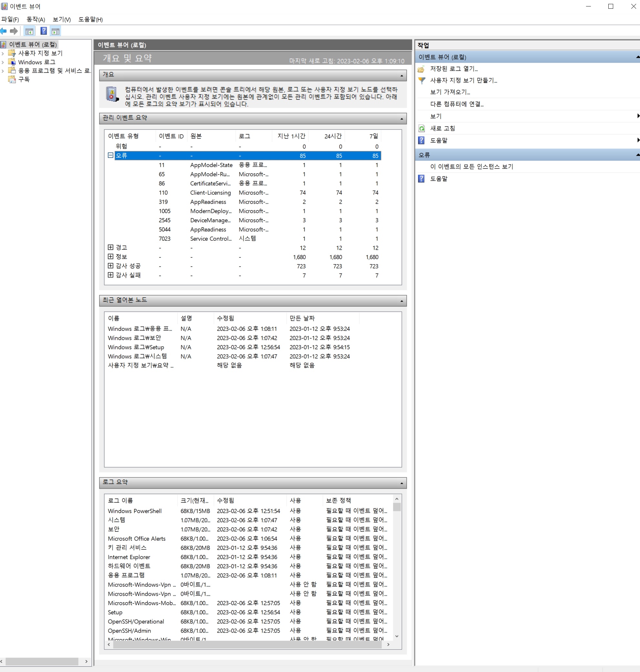640x672 pixels.
Task: Select the 이벤트 뷰어 (로컬) tree root
Action: (33, 45)
